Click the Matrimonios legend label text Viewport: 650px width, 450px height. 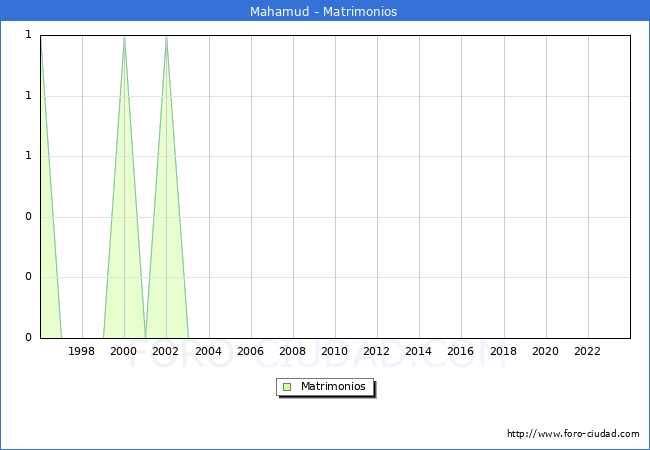[334, 387]
